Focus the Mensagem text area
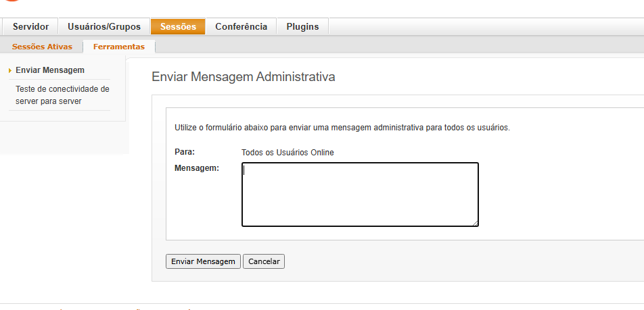644x310 pixels. click(360, 195)
